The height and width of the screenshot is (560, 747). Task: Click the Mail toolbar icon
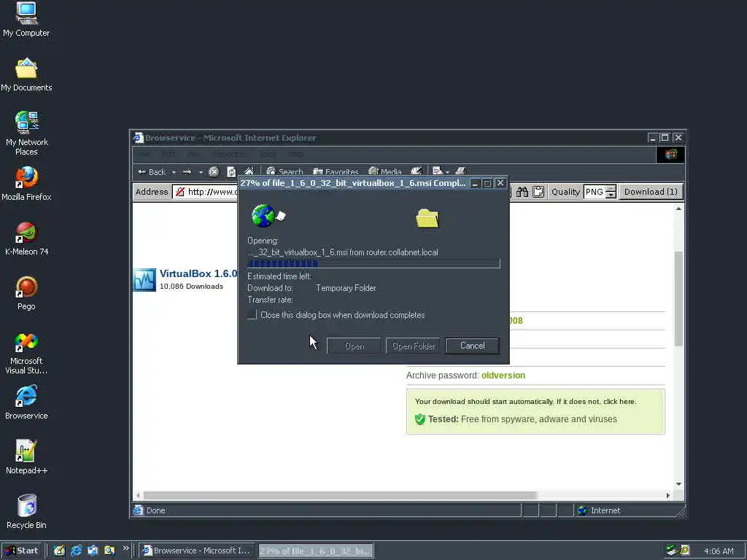[438, 171]
